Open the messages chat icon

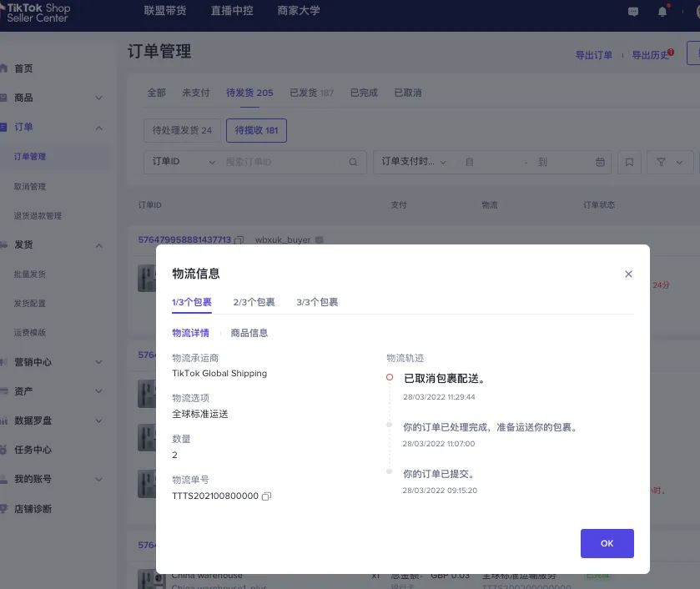point(632,12)
